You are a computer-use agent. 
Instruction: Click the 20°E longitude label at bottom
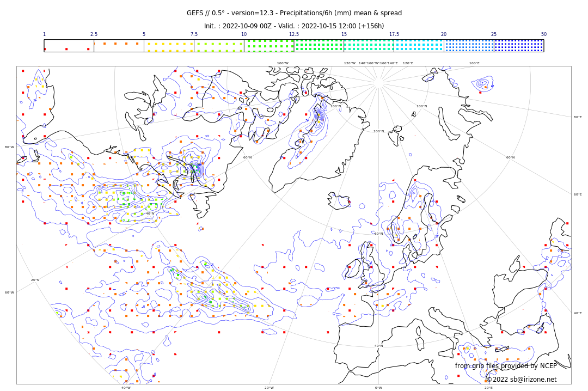point(488,388)
